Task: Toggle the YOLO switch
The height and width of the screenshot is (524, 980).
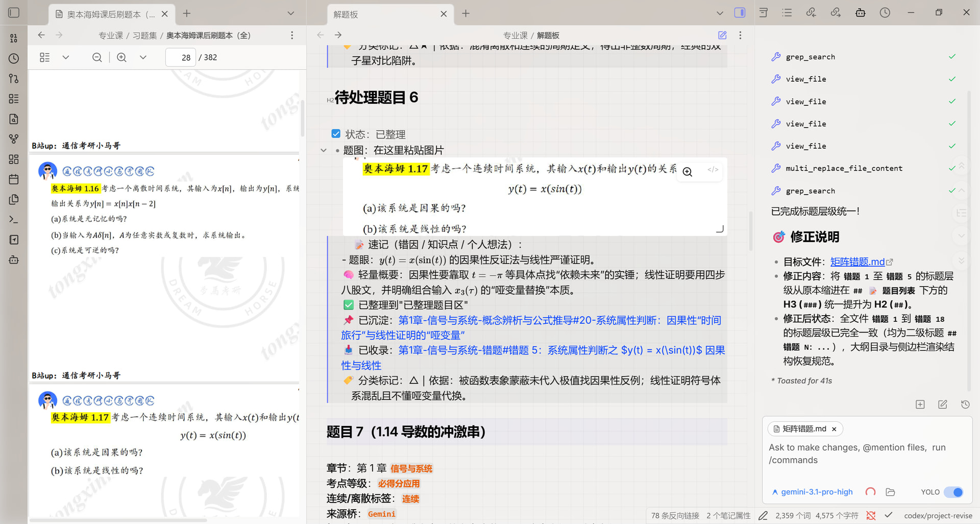Action: click(953, 492)
